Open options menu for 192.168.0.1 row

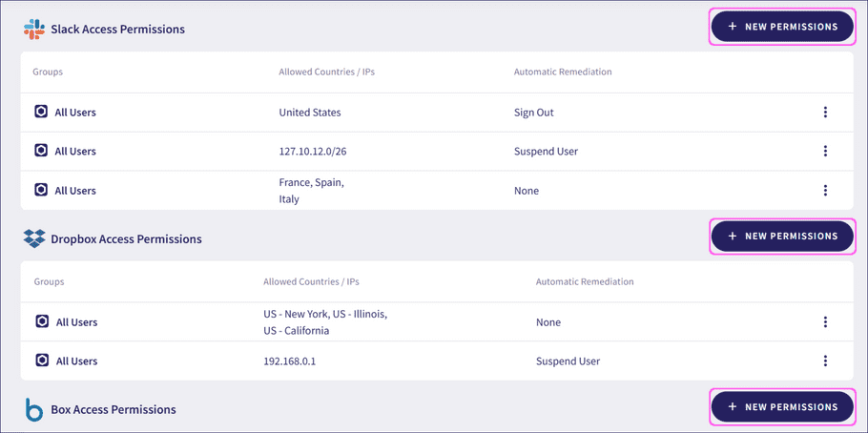tap(825, 361)
